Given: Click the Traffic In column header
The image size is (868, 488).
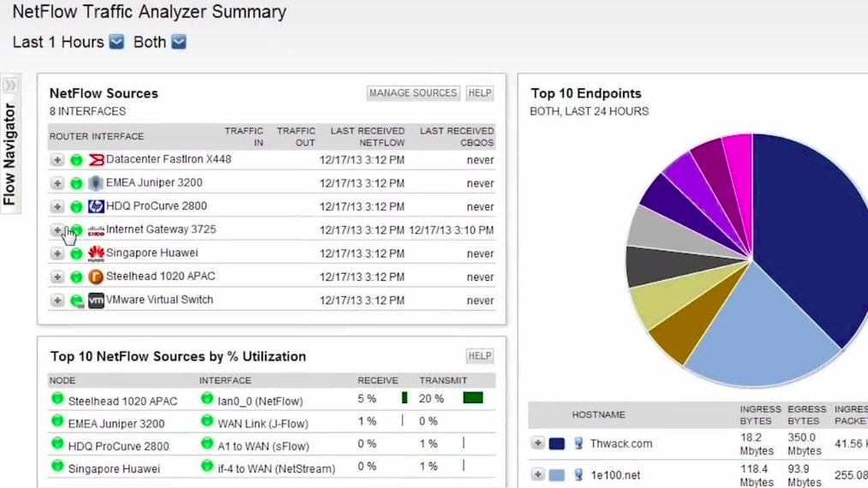Looking at the screenshot, I should (x=243, y=137).
